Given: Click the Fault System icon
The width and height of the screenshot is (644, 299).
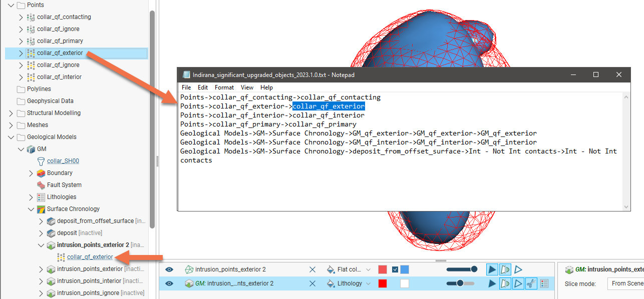Looking at the screenshot, I should point(41,185).
